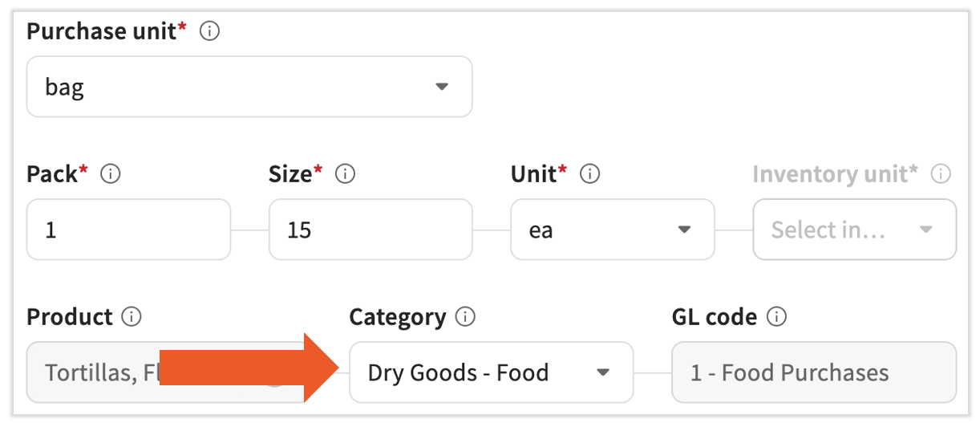Show the Category info tooltip icon
This screenshot has width=980, height=427.
464,317
